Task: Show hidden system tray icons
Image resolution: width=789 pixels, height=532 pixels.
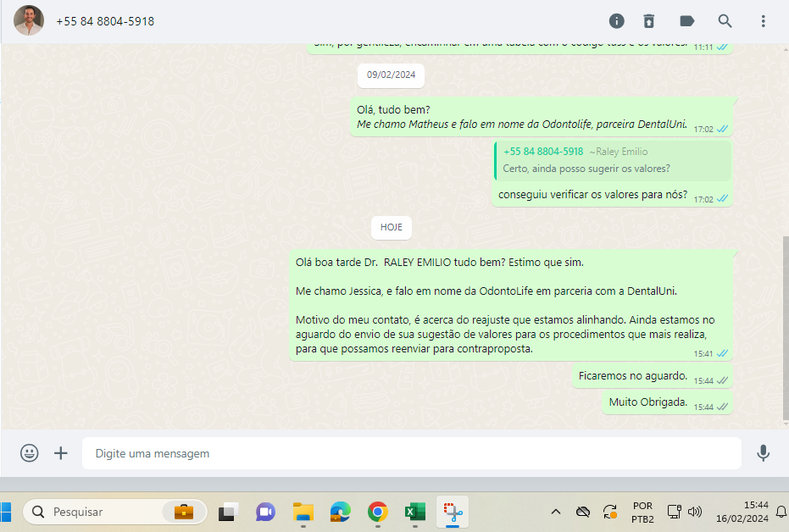Action: pyautogui.click(x=556, y=512)
